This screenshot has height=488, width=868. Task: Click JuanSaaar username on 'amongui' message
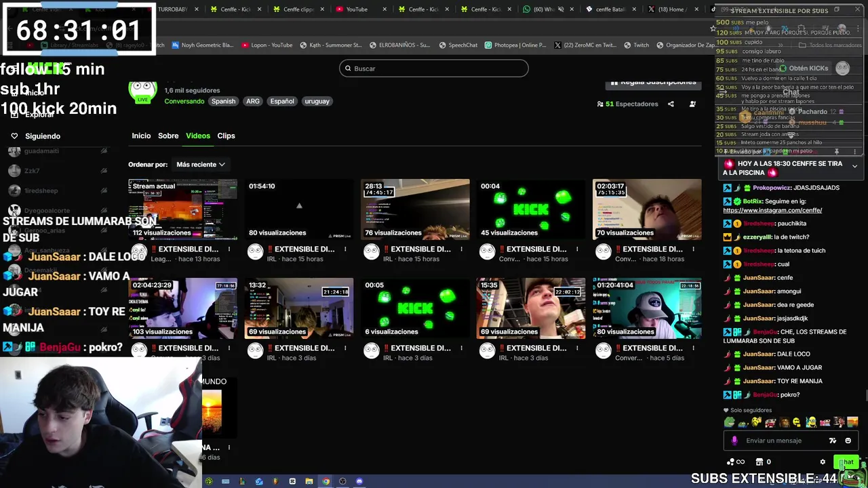(758, 291)
